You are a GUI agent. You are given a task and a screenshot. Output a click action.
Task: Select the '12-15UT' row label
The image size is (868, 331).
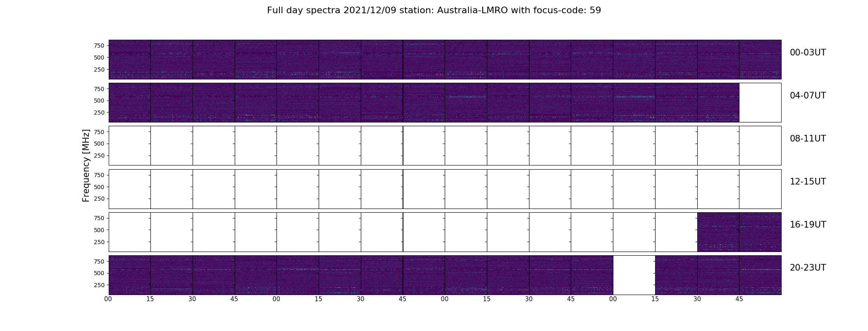click(x=808, y=182)
